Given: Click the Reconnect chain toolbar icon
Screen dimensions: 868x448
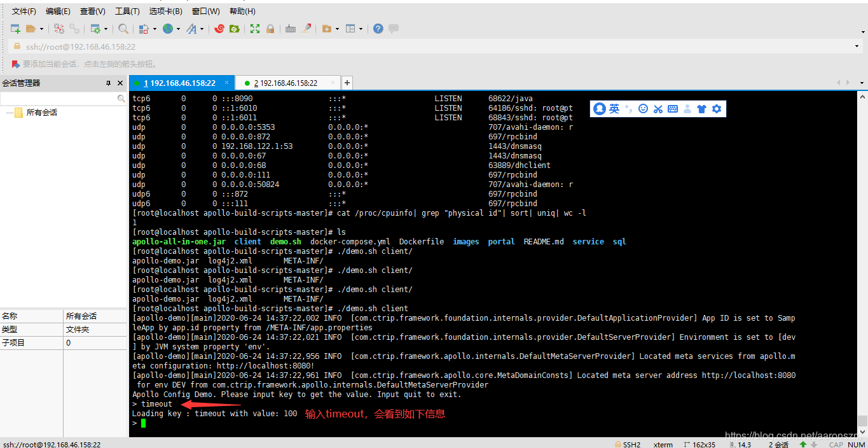Looking at the screenshot, I should coord(74,29).
